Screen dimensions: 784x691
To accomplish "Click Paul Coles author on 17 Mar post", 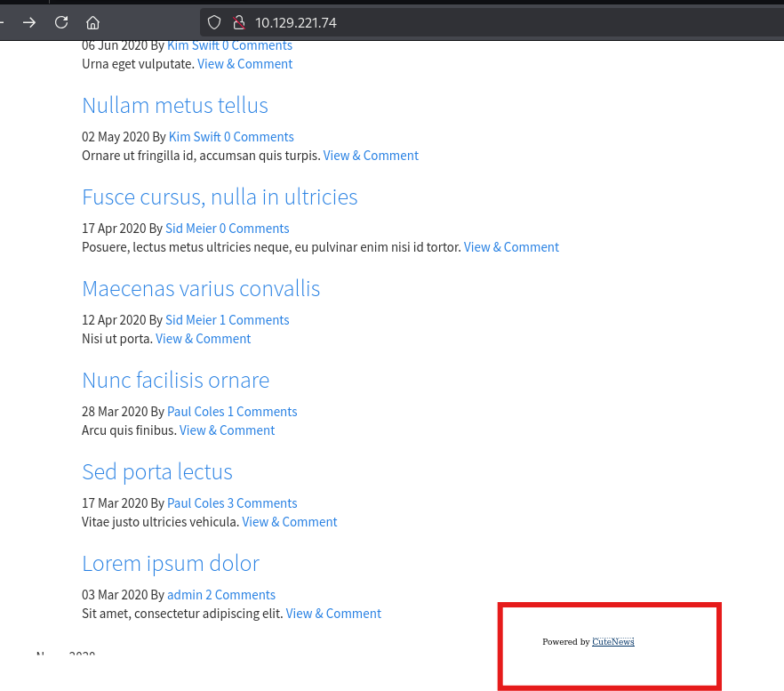I will tap(196, 502).
